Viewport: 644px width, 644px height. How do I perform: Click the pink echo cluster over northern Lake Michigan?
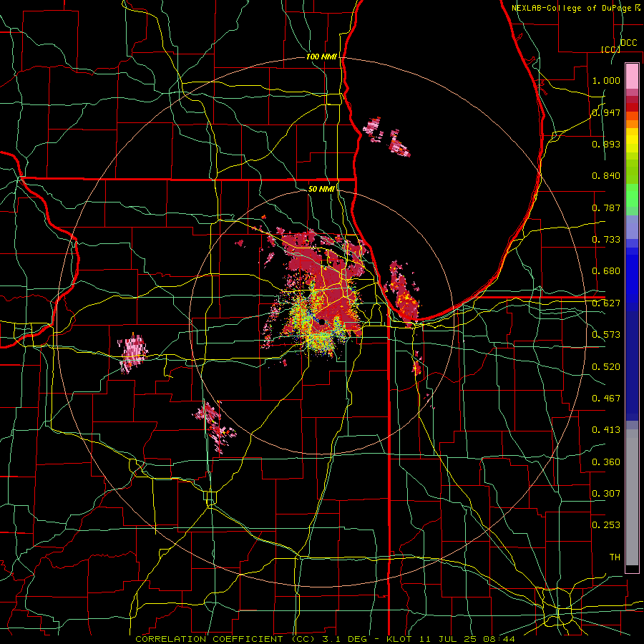(x=386, y=137)
